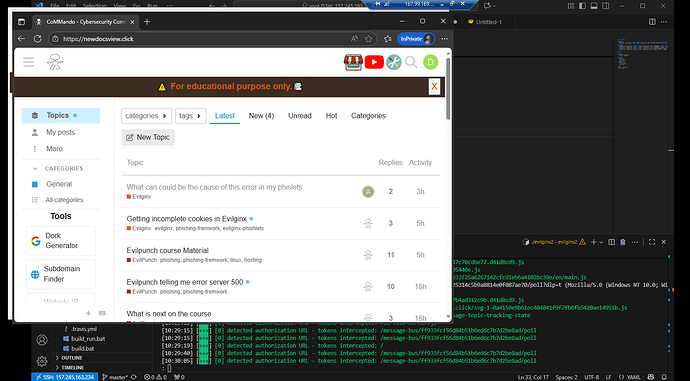
Task: Refresh the browser page
Action: click(37, 39)
